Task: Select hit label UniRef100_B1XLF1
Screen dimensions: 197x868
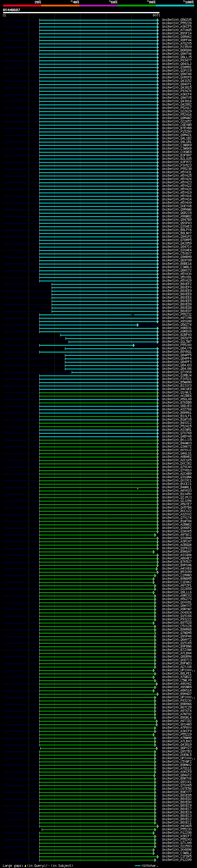Action: coord(177,416)
